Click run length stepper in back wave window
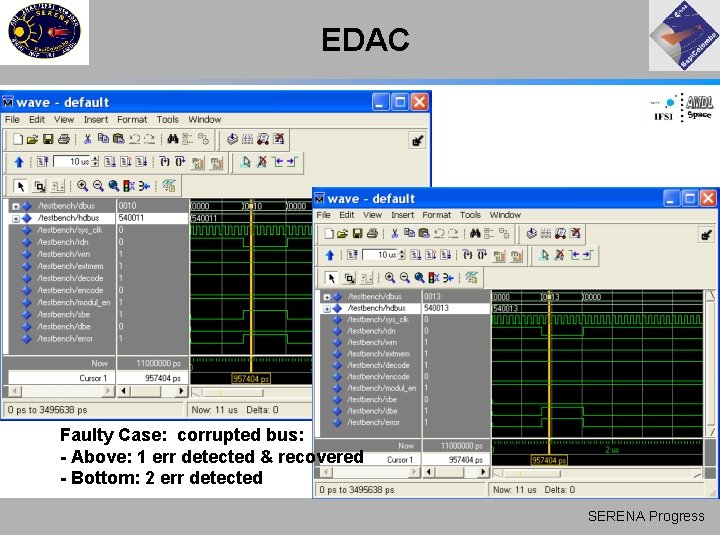This screenshot has height=540, width=720. 95,162
